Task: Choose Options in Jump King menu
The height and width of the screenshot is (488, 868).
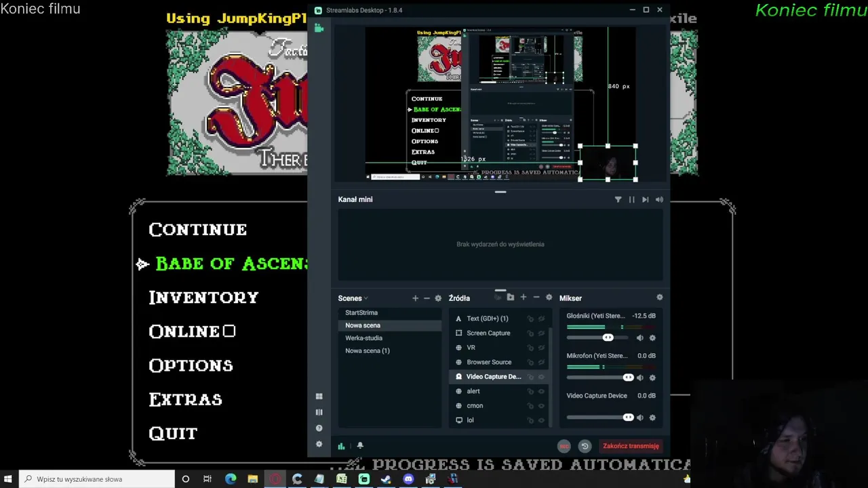Action: pyautogui.click(x=191, y=365)
